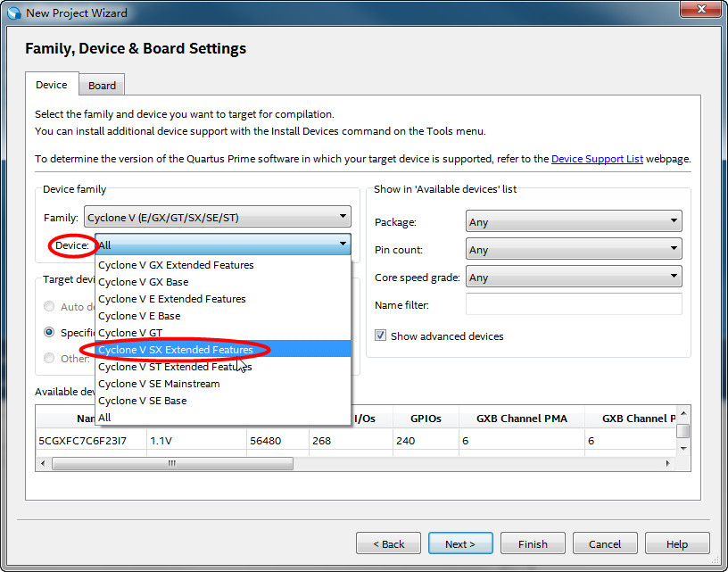Viewport: 728px width, 572px height.
Task: Click the vertical scrollbar thumb of device table
Action: [683, 431]
